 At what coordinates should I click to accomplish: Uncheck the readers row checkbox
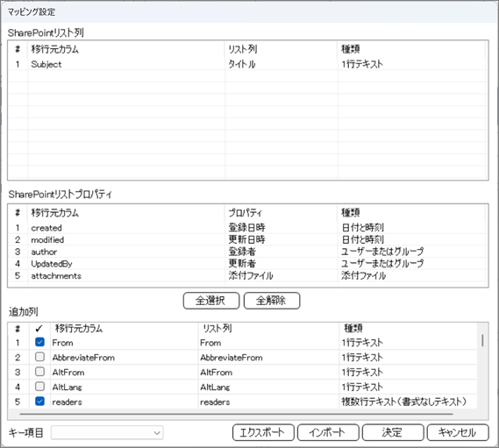tap(39, 402)
